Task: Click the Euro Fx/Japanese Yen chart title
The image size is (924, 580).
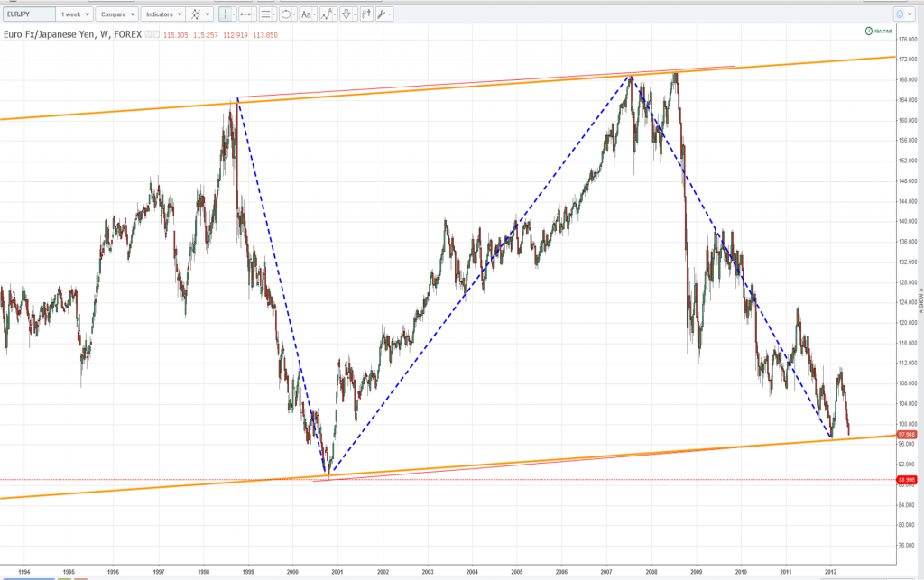Action: (x=72, y=34)
